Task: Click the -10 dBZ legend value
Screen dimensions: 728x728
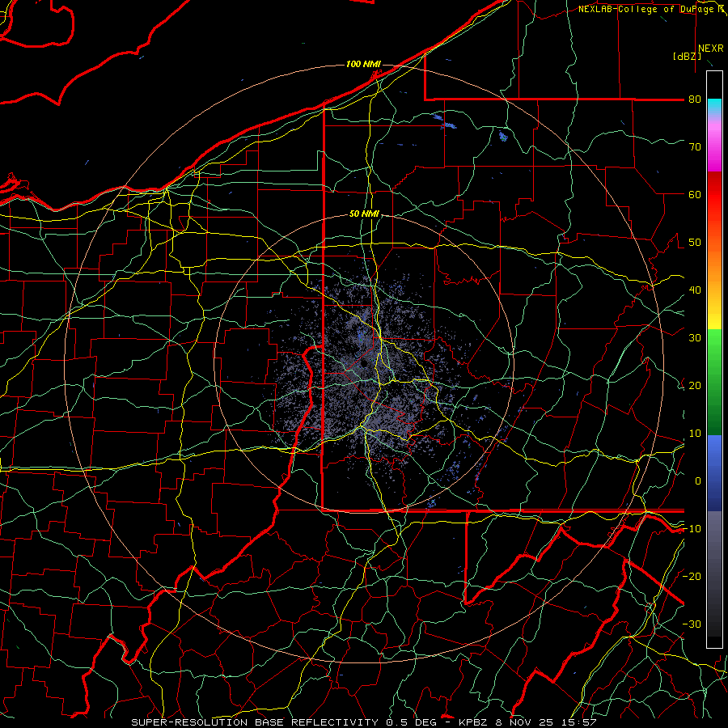Action: (x=692, y=529)
